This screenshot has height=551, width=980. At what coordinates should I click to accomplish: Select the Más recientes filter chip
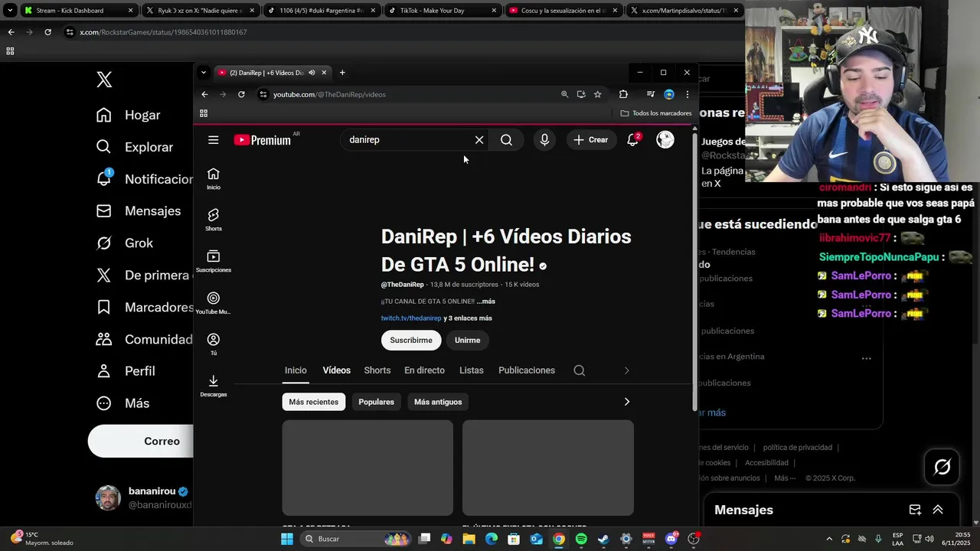pyautogui.click(x=314, y=402)
